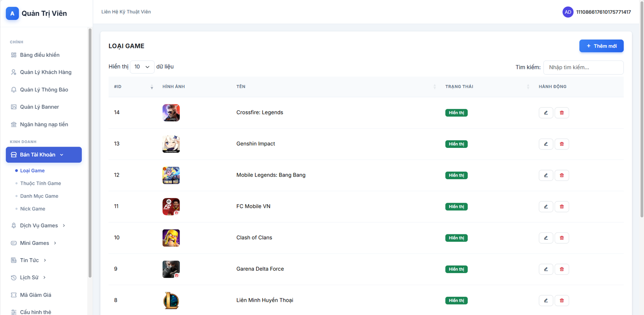The width and height of the screenshot is (644, 315).
Task: Focus the Tìm kiếm search field
Action: coord(583,67)
